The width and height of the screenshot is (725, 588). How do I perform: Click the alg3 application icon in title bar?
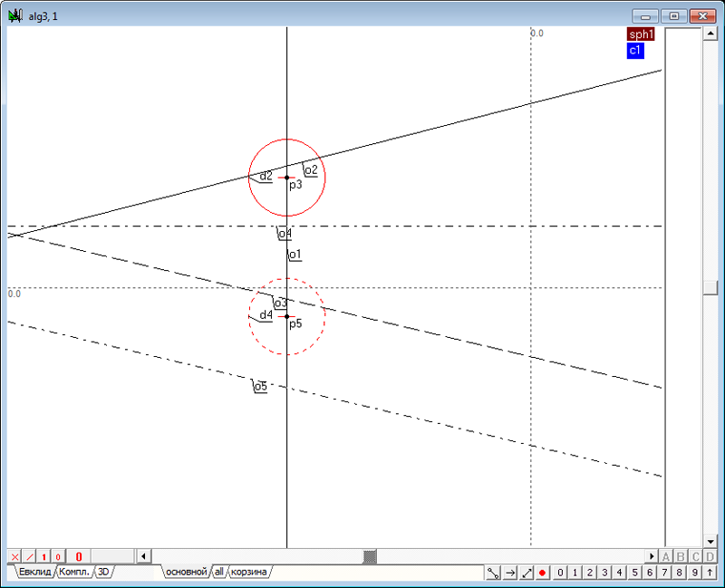[x=15, y=16]
